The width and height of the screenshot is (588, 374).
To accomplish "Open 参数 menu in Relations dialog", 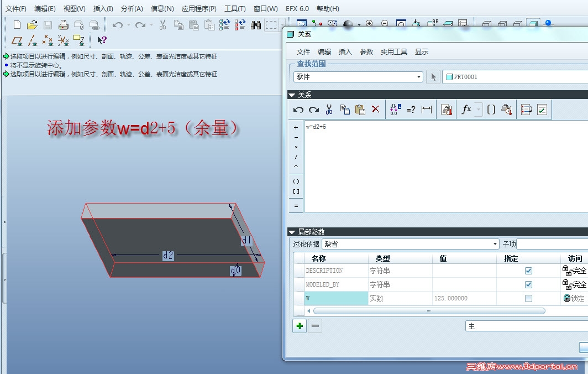I will (366, 52).
